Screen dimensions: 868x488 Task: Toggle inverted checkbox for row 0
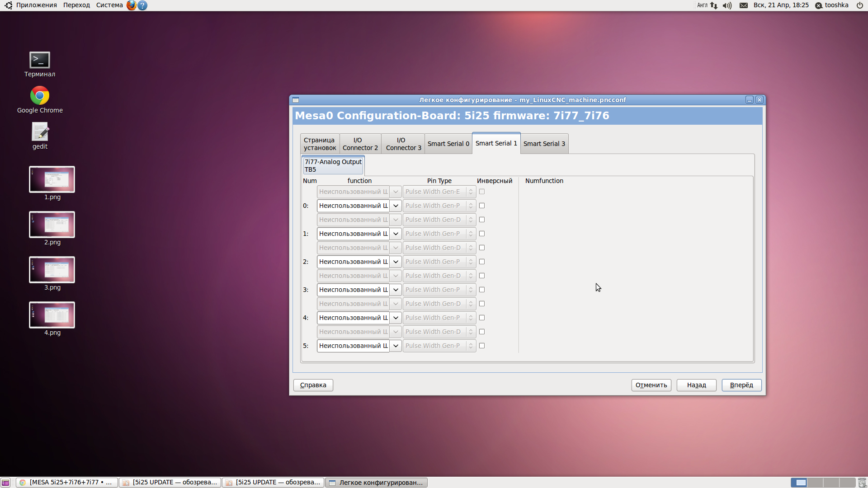click(482, 206)
